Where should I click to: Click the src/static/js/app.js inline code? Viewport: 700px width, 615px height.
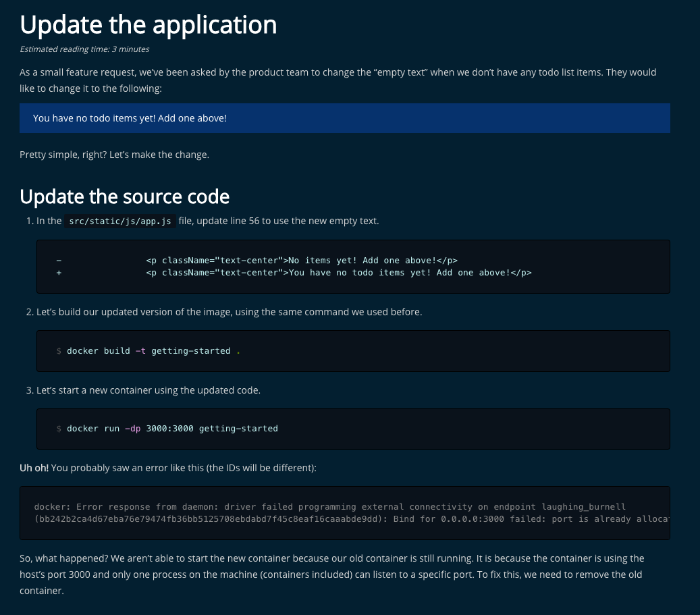point(120,221)
